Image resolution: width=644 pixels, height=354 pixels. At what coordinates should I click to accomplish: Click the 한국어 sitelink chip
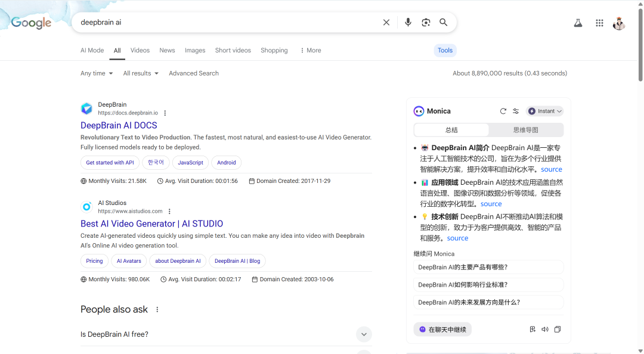pos(156,163)
